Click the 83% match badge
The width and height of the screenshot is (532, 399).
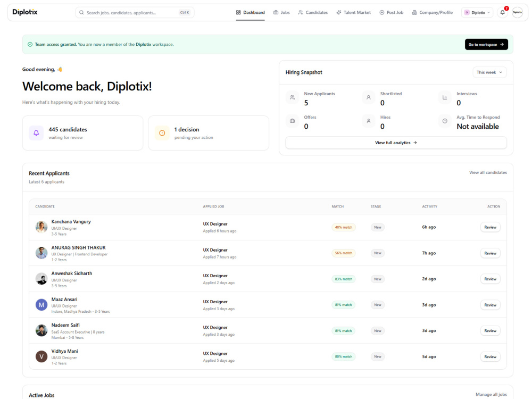coord(343,279)
